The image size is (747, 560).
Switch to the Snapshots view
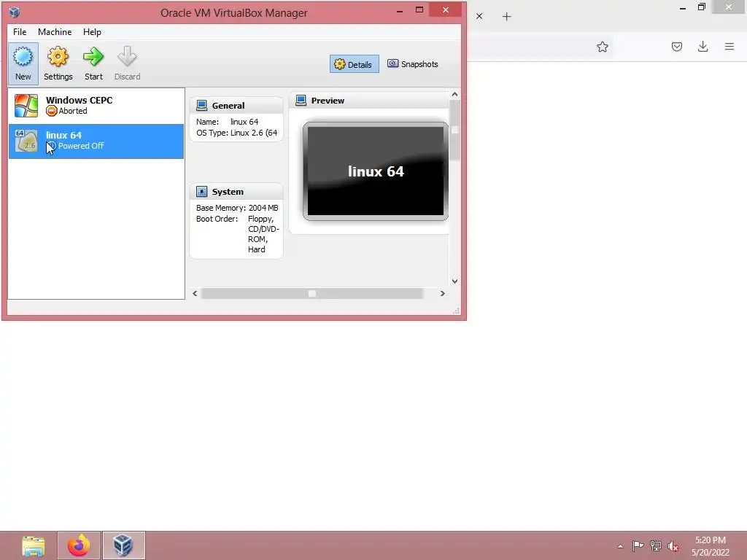click(x=413, y=64)
